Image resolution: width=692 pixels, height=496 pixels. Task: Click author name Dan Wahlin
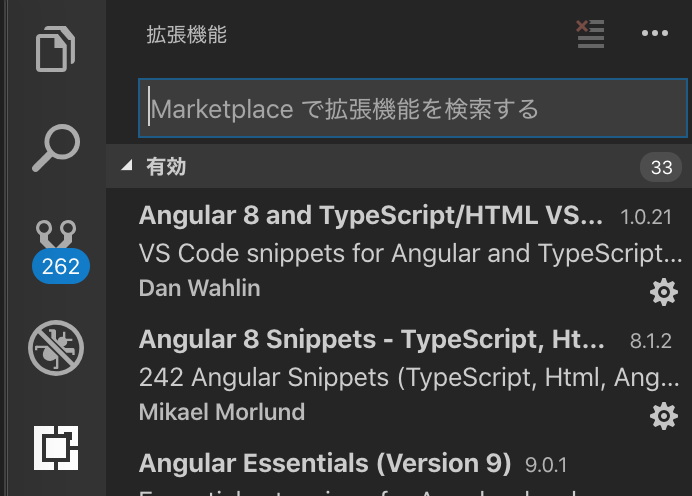(x=199, y=288)
